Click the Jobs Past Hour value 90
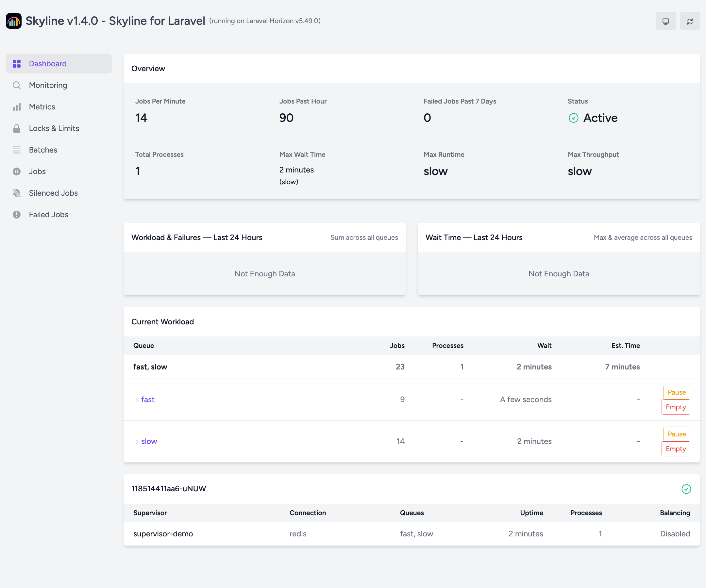This screenshot has width=706, height=588. (x=286, y=118)
